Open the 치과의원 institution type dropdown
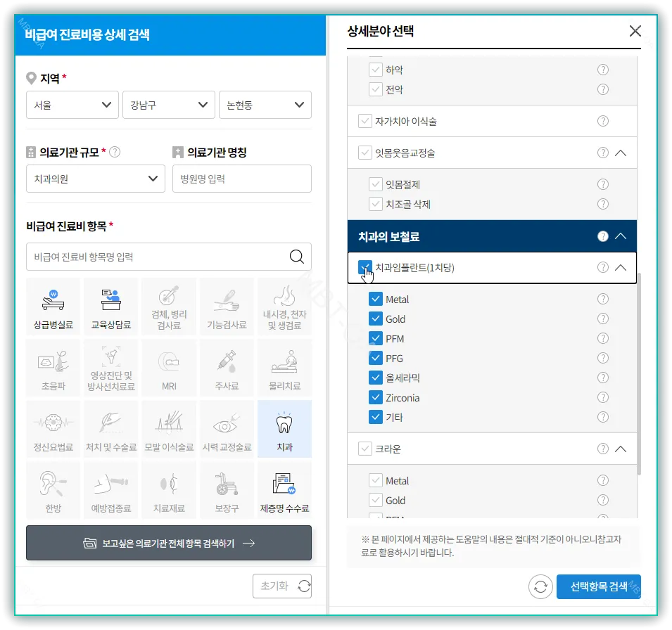The height and width of the screenshot is (630, 672). [95, 179]
